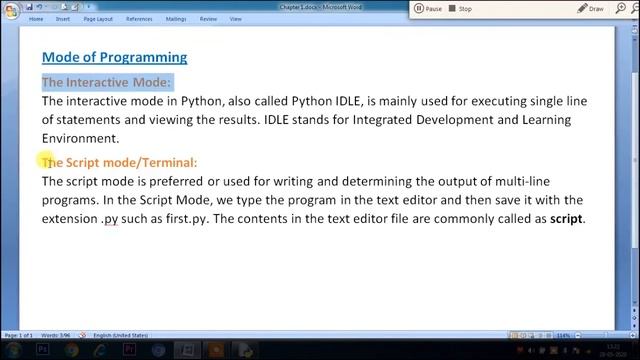Click the Undo icon in Quick Access
Screen dimensions: 640x360
click(x=40, y=7)
